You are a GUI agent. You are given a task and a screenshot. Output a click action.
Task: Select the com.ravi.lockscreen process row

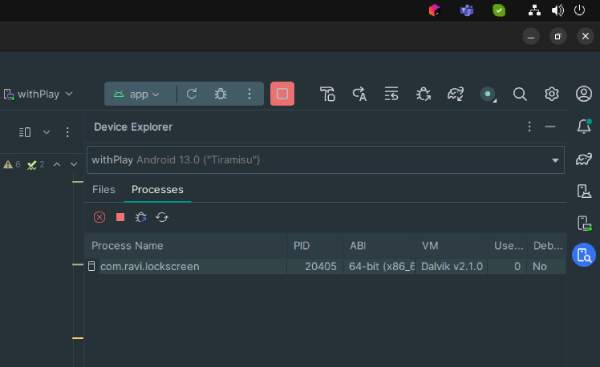point(326,266)
